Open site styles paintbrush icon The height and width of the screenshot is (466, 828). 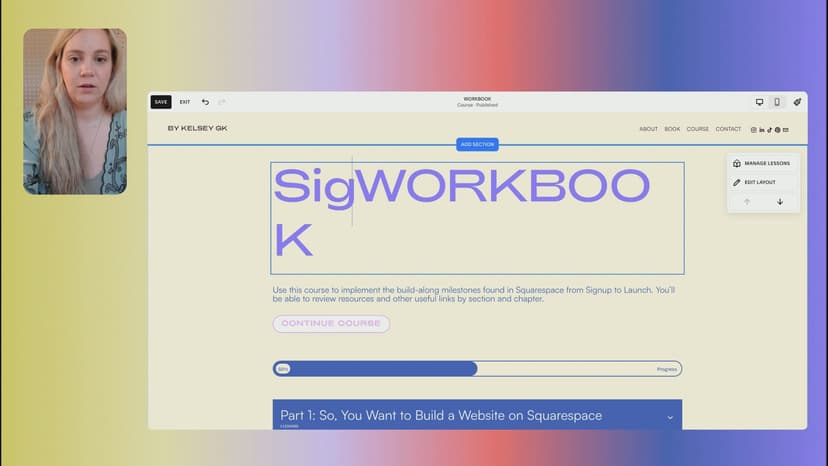pyautogui.click(x=797, y=102)
